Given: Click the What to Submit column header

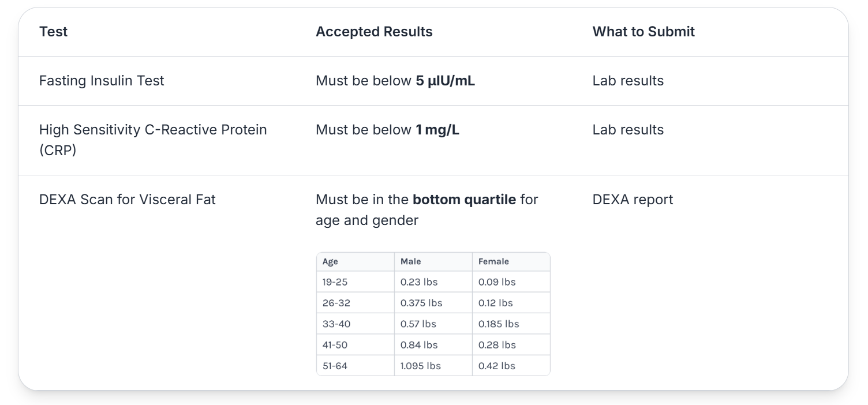Looking at the screenshot, I should (643, 32).
